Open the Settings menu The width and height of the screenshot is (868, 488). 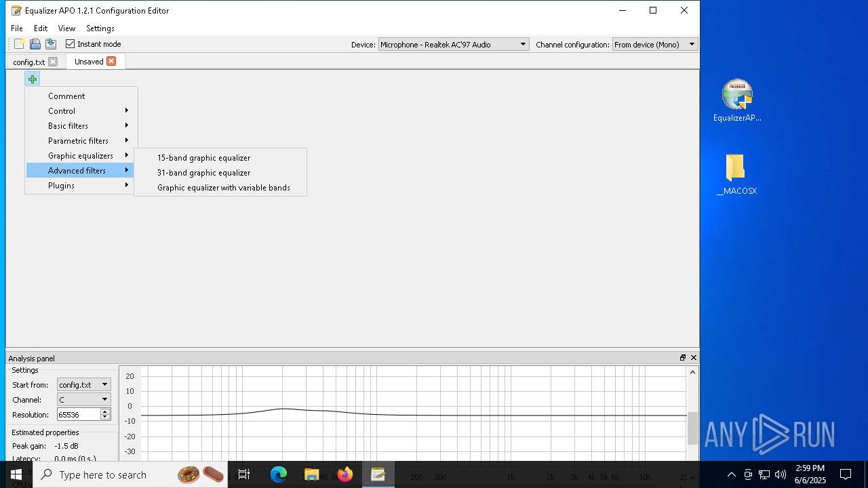coord(100,28)
